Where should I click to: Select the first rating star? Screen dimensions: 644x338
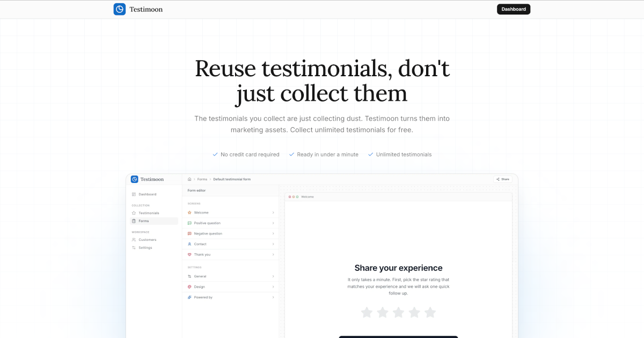[367, 312]
